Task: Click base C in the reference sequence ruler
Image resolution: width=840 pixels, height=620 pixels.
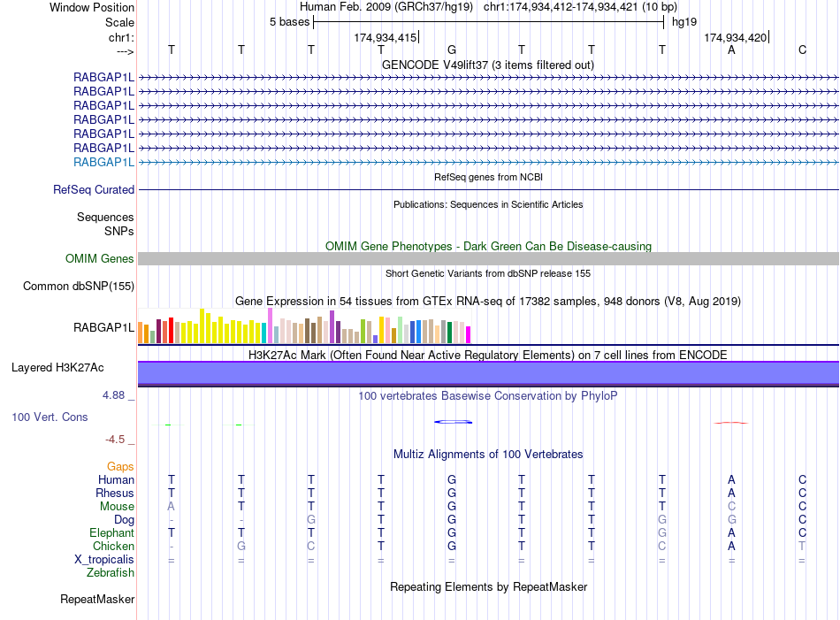Action: click(x=802, y=50)
